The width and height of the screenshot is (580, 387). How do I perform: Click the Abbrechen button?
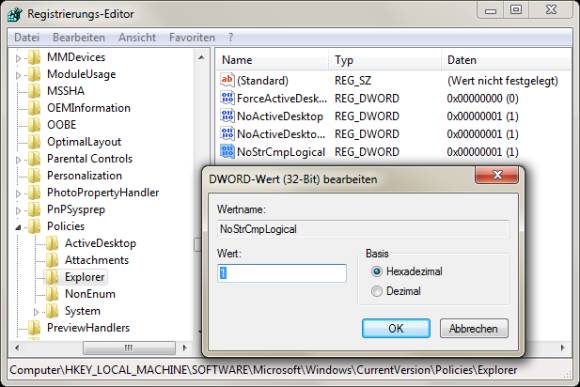pos(474,328)
